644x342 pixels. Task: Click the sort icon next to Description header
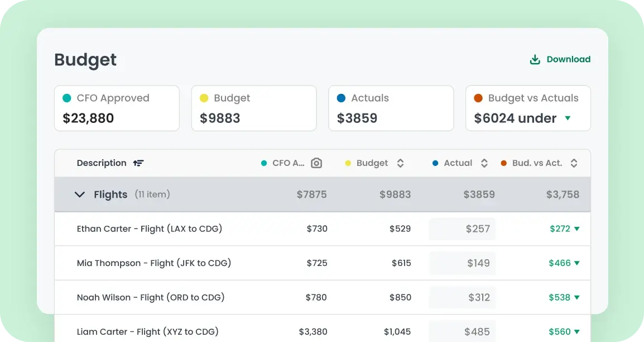(x=138, y=163)
